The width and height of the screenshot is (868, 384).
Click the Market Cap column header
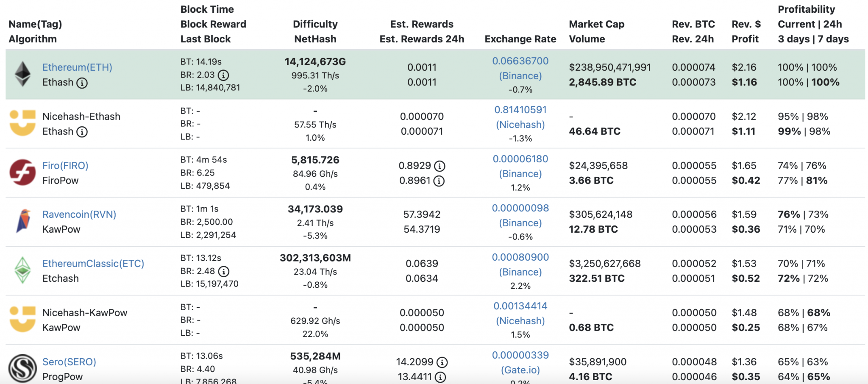coord(597,24)
